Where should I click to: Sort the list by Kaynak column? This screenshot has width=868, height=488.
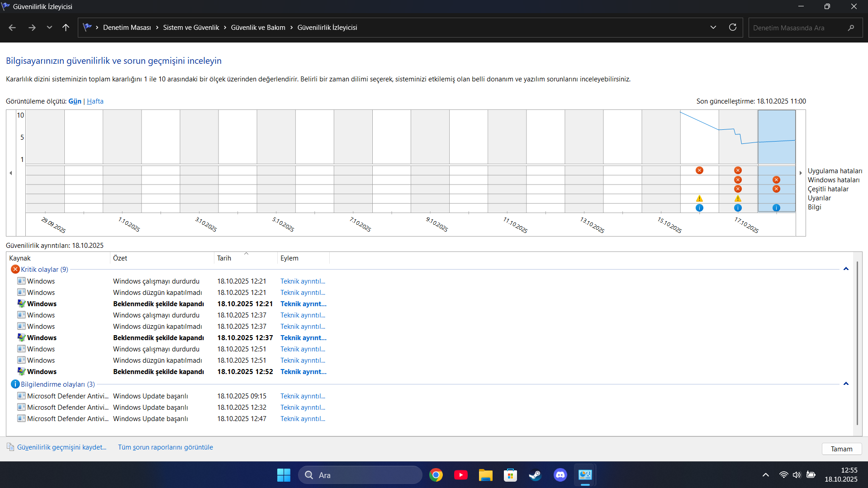(58, 258)
